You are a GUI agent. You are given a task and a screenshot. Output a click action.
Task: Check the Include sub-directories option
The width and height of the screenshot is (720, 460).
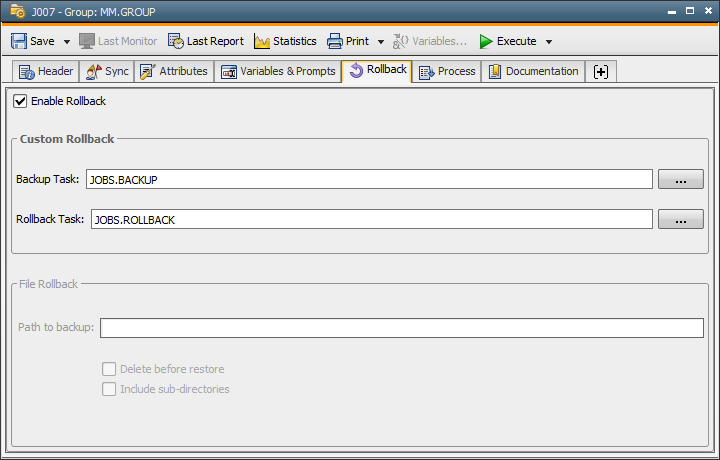pos(109,388)
